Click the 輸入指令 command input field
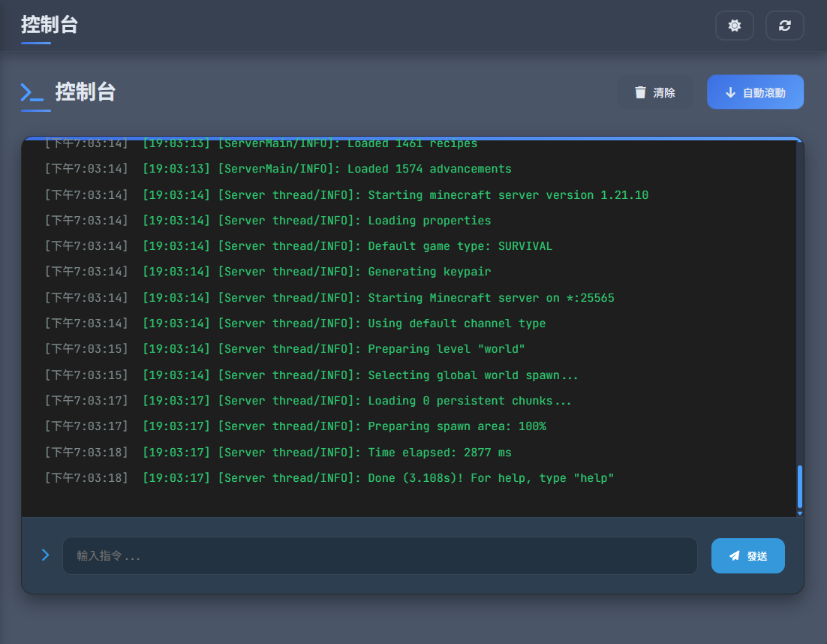 [x=379, y=556]
